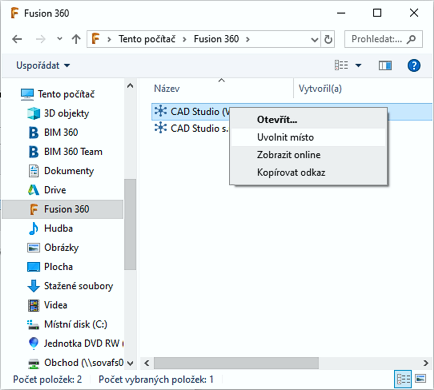The image size is (434, 390).
Task: Click the Stažené soubory download arrow icon
Action: click(33, 286)
